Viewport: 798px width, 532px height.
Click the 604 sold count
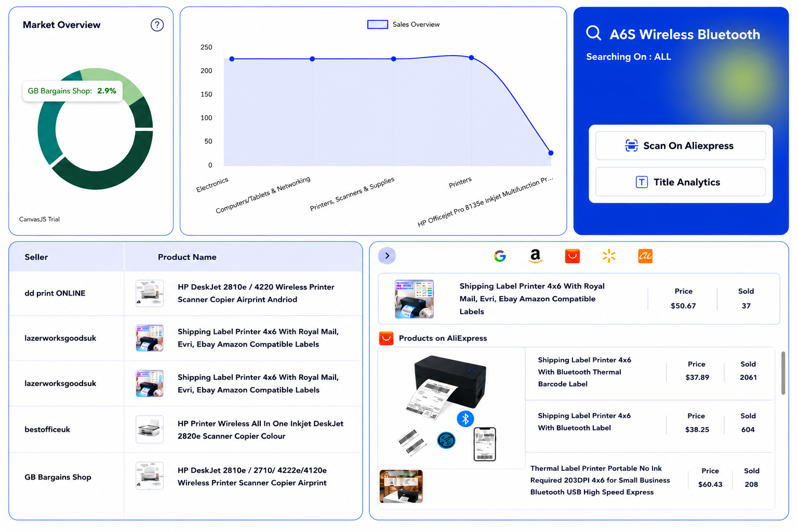(x=748, y=429)
